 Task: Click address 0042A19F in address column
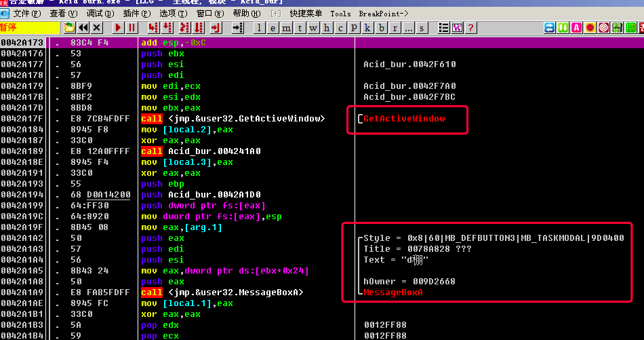point(22,227)
